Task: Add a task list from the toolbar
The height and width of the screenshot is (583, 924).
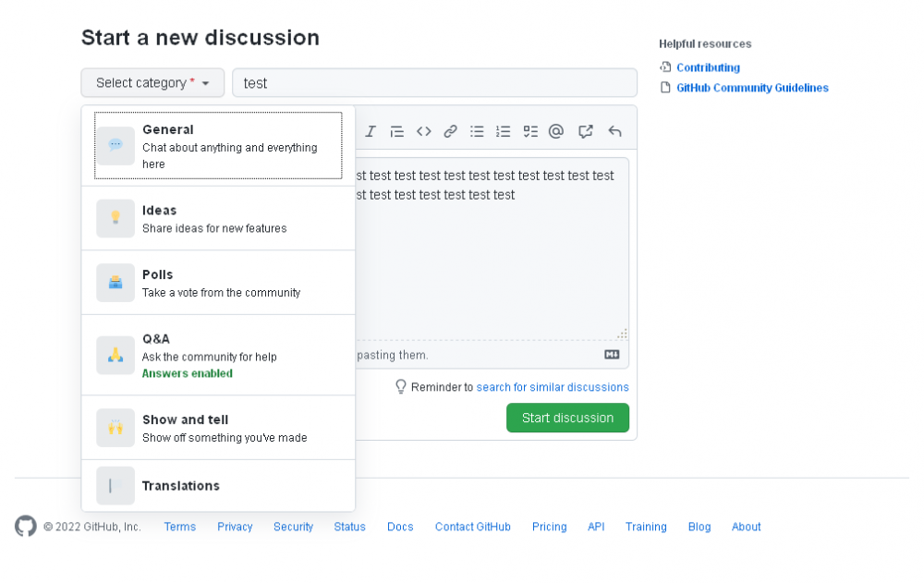Action: click(530, 131)
